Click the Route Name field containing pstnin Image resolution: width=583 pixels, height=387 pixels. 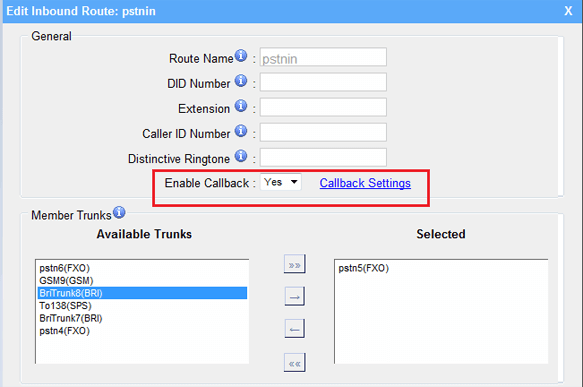click(x=323, y=57)
